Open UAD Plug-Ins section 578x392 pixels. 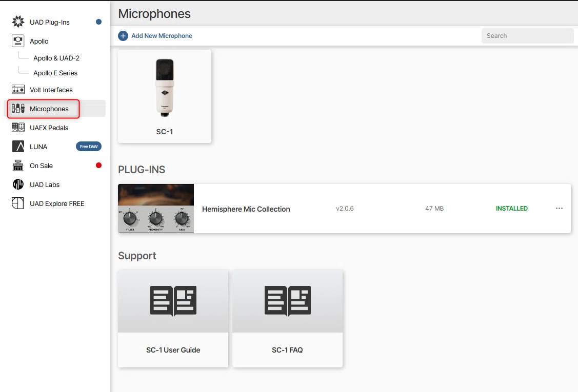click(50, 22)
